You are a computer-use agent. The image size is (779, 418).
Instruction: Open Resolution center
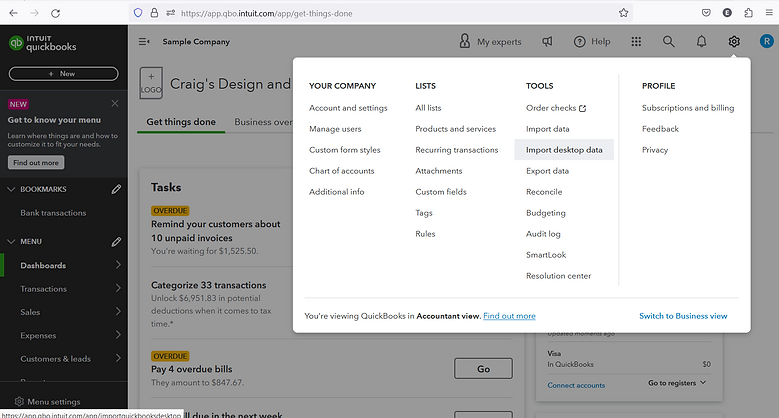558,275
